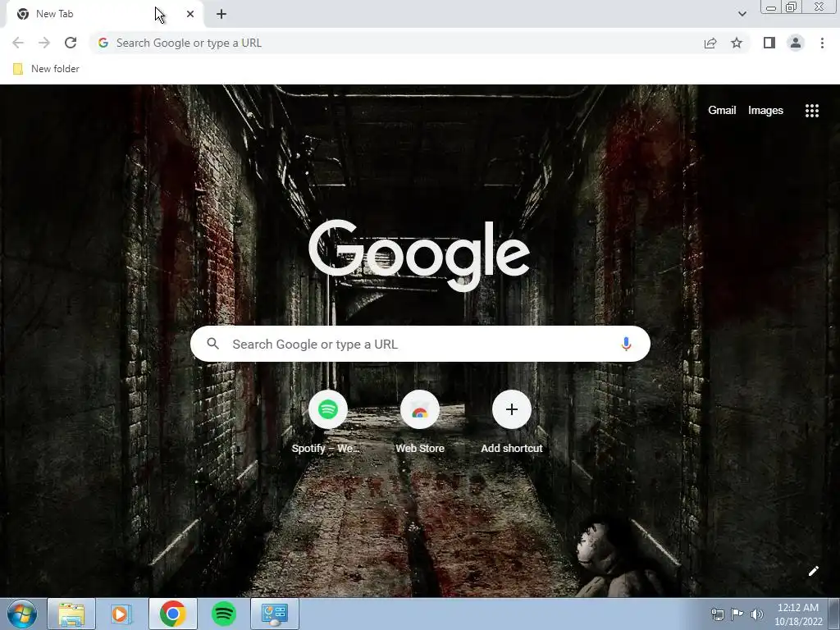
Task: Bookmark this tab with the star icon
Action: pyautogui.click(x=737, y=43)
